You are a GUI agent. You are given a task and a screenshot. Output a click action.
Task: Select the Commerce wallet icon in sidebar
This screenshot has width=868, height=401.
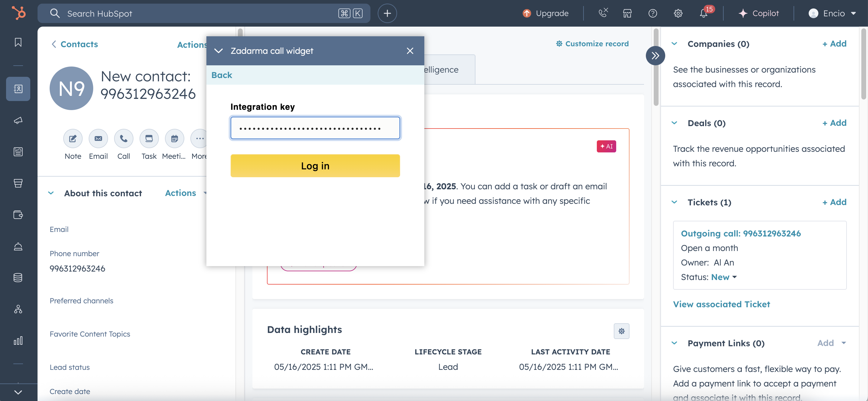(18, 215)
